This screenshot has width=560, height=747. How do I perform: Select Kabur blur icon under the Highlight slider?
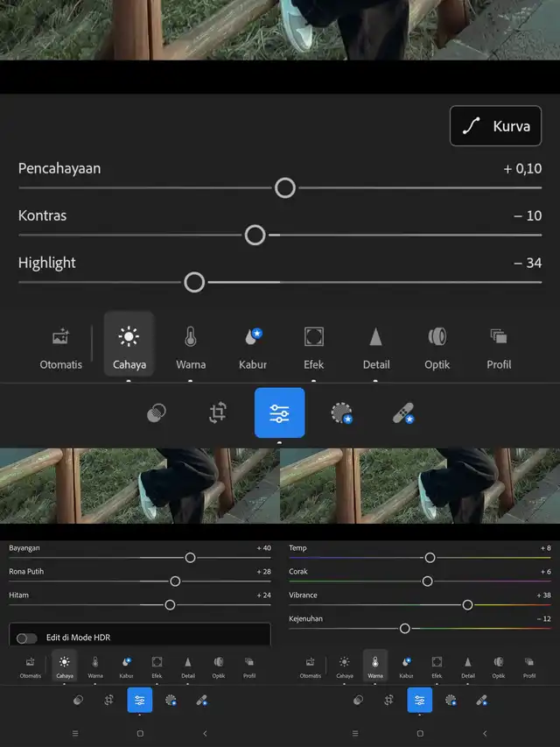253,345
